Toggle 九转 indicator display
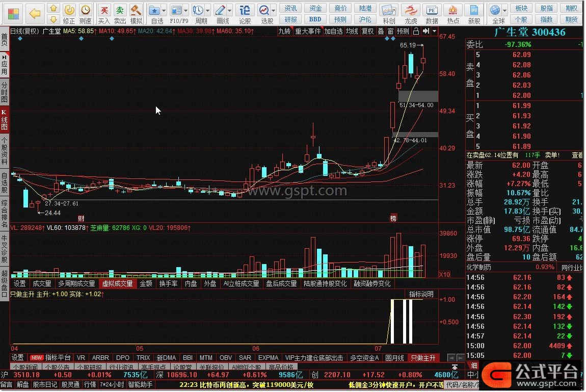Viewport: 586px width, 392px height. pos(284,32)
